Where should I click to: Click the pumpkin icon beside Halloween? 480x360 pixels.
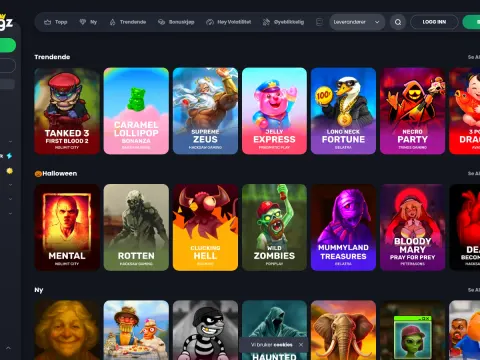[x=38, y=174]
